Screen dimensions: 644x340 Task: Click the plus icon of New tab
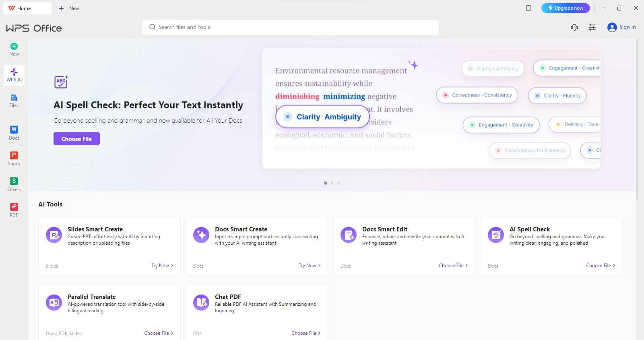61,8
